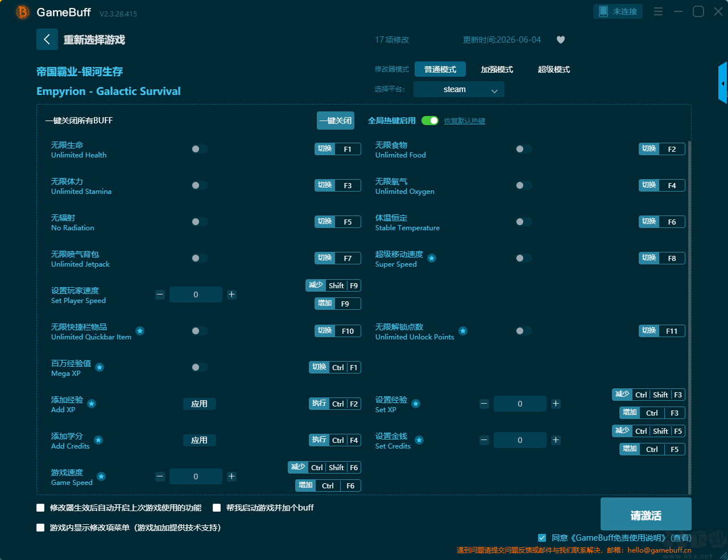
Task: Decrease Set XP value with minus
Action: pyautogui.click(x=484, y=404)
